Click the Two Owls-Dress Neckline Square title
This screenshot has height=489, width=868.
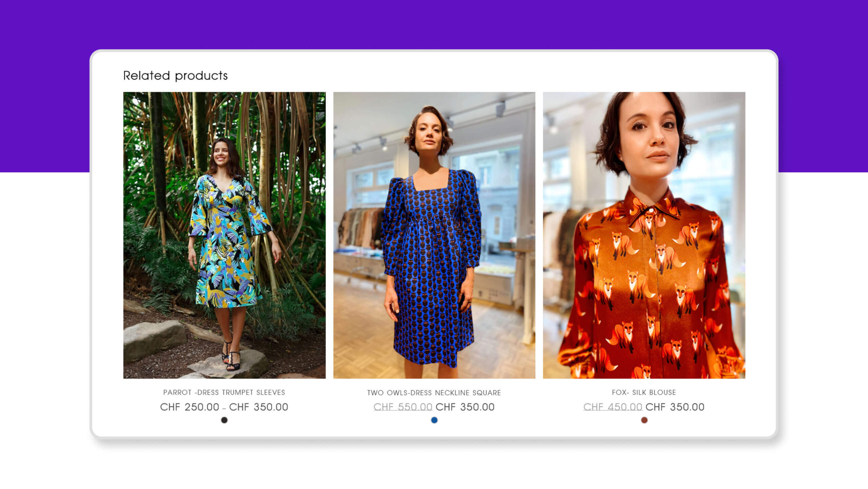click(434, 393)
